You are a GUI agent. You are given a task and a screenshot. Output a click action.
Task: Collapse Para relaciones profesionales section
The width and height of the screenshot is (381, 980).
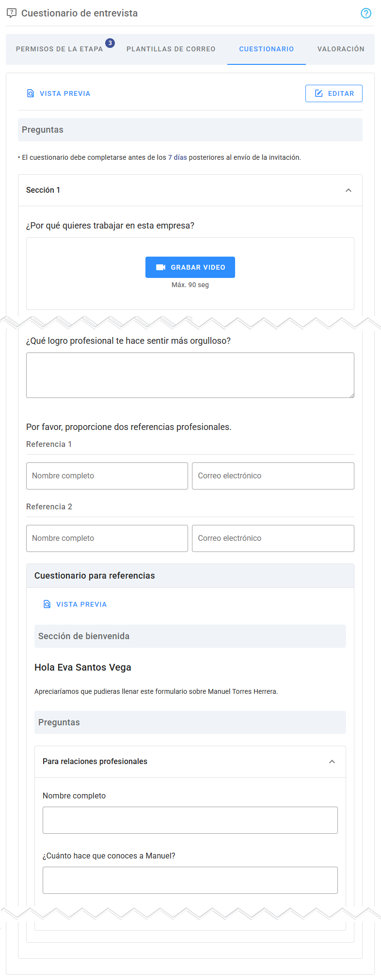[x=332, y=762]
